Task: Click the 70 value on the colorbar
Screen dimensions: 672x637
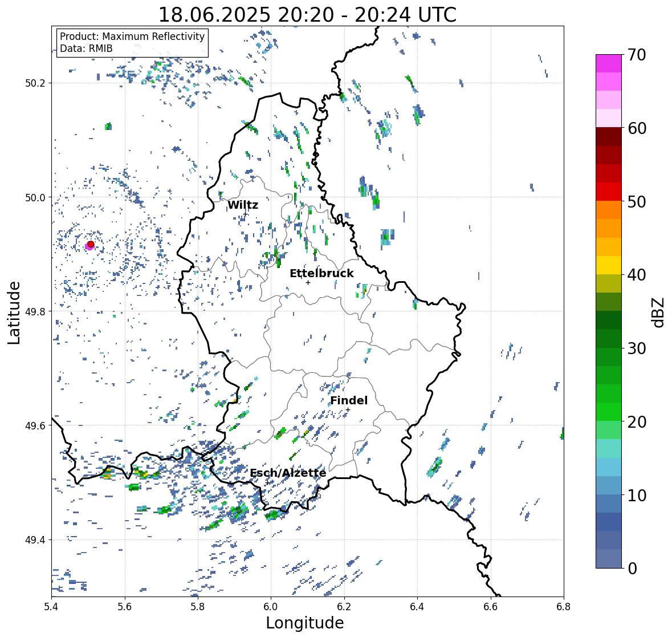Action: pos(637,55)
